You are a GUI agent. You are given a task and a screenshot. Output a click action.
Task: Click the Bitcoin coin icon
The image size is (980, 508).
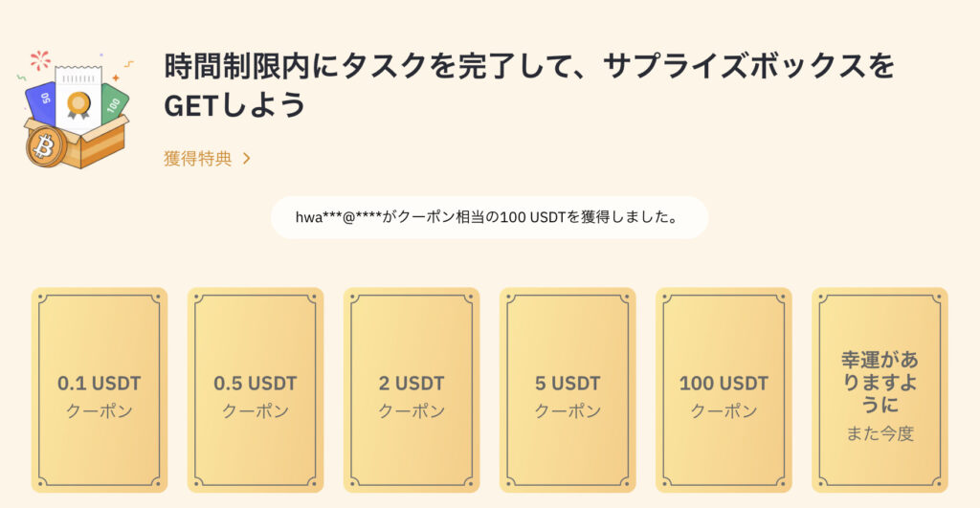44,147
